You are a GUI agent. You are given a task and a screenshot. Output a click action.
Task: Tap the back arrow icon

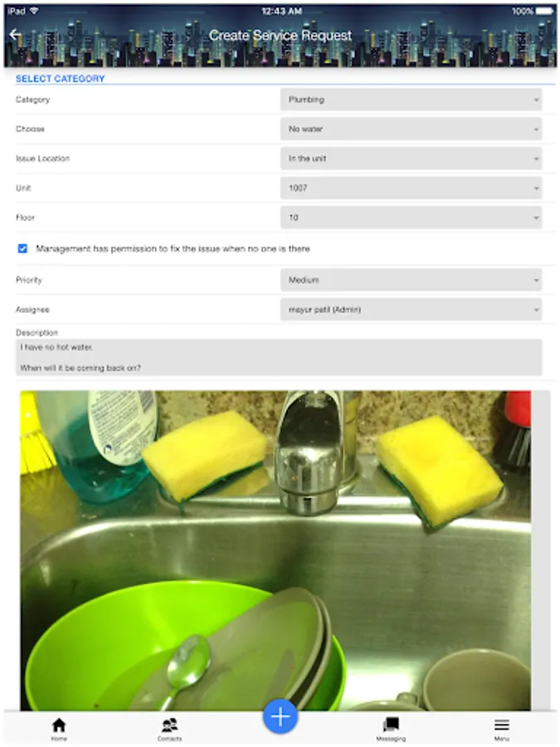click(15, 34)
